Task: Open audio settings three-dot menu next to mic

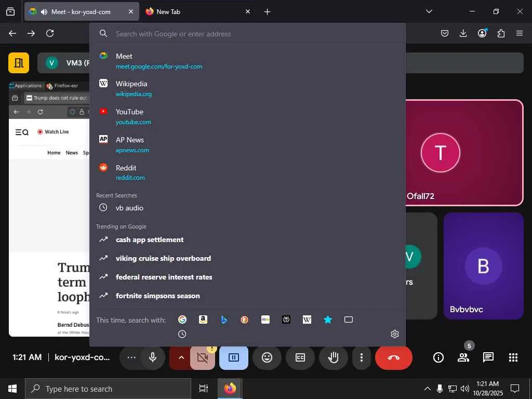Action: point(131,357)
